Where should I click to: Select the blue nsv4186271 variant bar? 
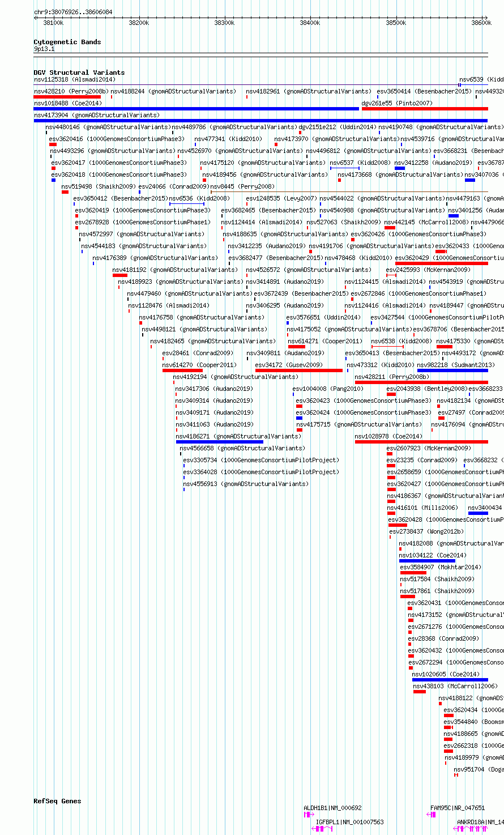point(220,442)
